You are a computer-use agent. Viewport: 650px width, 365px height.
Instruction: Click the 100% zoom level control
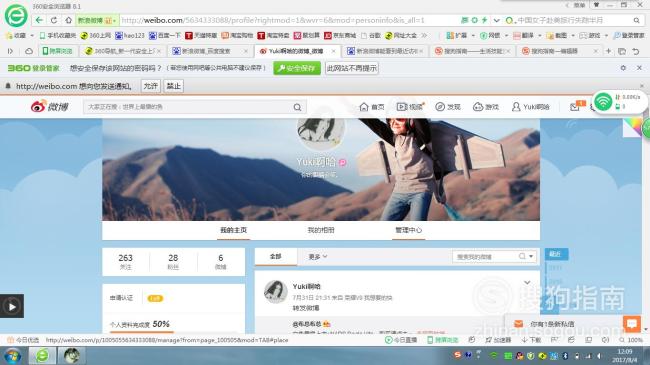pyautogui.click(x=631, y=340)
